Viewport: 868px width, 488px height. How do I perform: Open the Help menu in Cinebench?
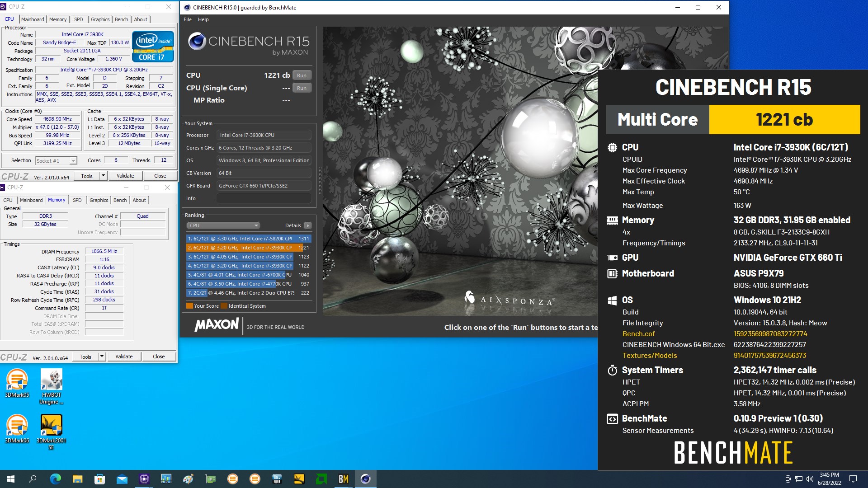[203, 19]
